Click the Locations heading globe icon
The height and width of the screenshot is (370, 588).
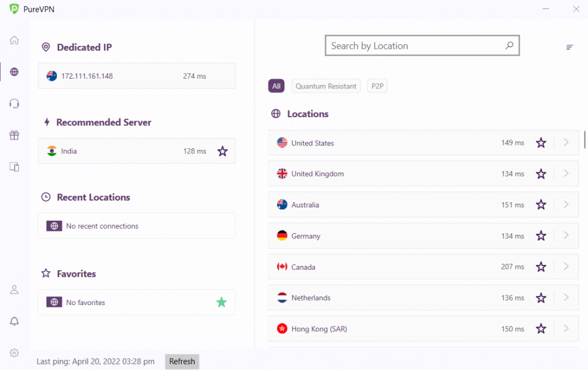pos(276,114)
